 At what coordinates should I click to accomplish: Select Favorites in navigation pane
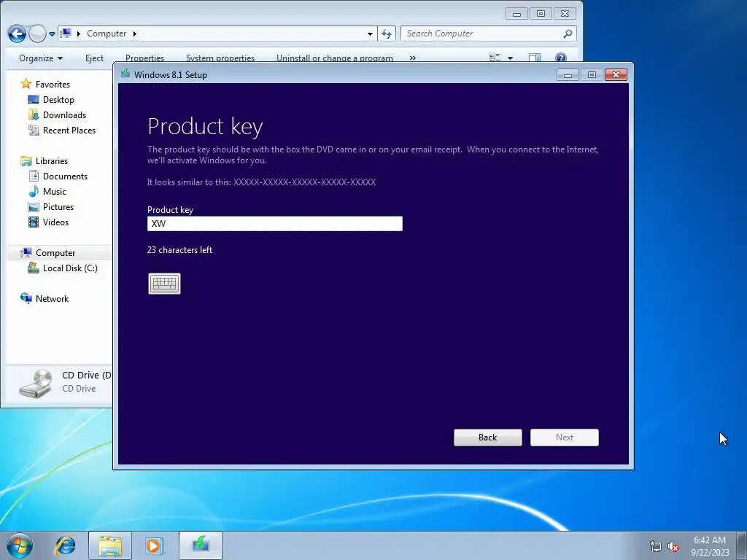click(53, 85)
